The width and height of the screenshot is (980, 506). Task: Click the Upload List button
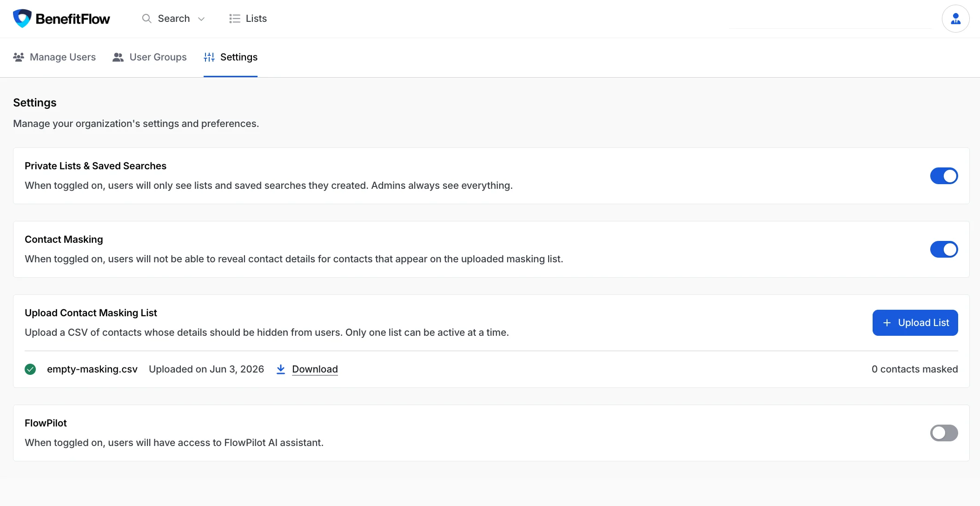(915, 323)
